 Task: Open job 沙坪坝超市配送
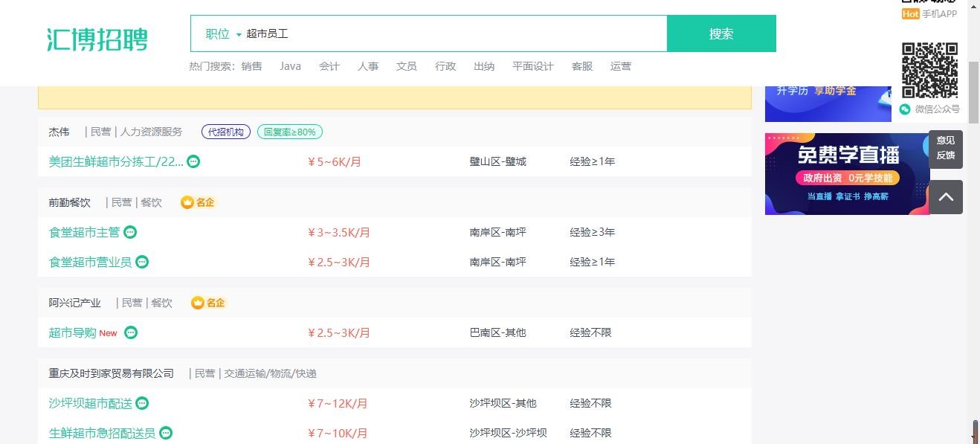(90, 403)
